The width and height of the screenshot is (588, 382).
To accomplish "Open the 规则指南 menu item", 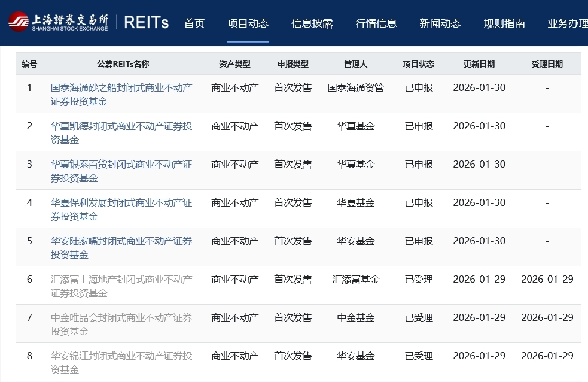I will point(504,23).
